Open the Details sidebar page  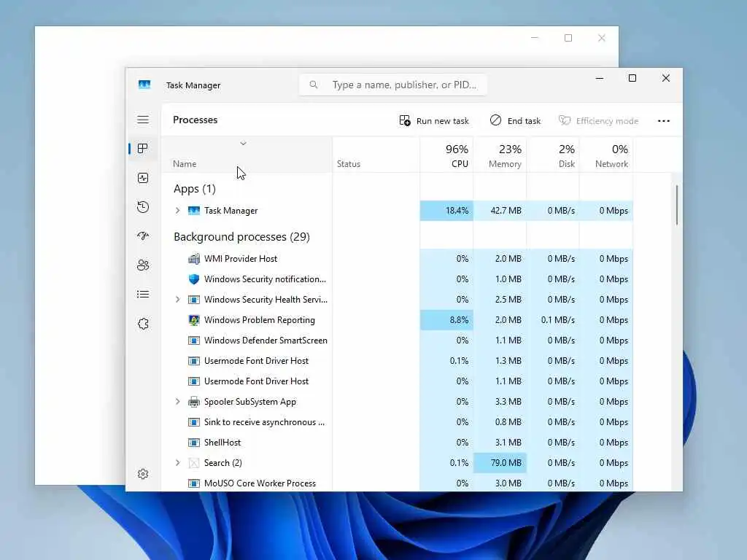(x=143, y=295)
